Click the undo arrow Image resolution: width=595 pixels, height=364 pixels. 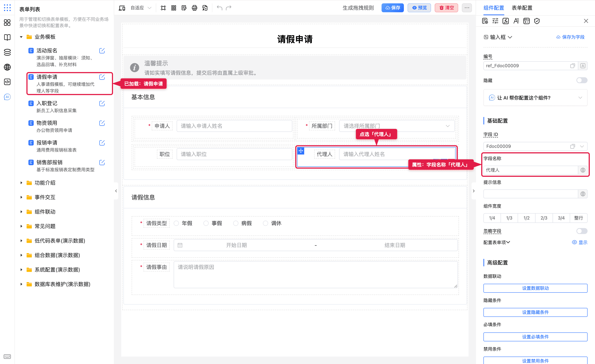coord(219,8)
